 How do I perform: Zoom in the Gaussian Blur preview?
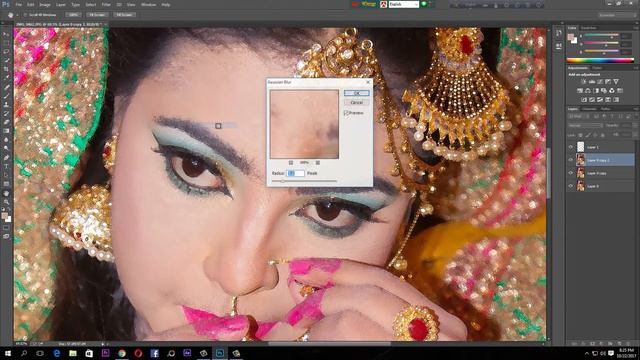tap(318, 162)
